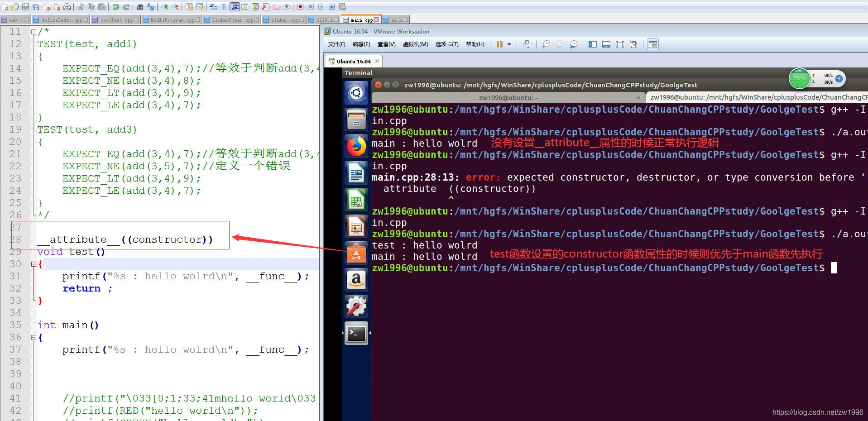Launch Files from the Ubuntu dock
This screenshot has width=868, height=421.
(356, 120)
